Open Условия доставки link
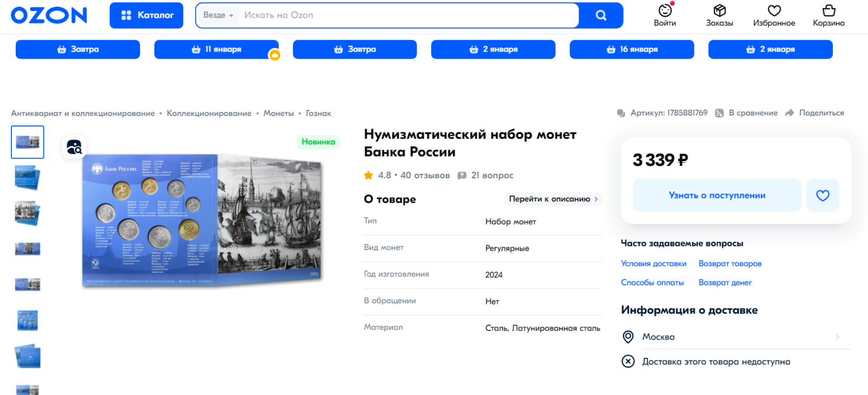868x395 pixels. [654, 264]
